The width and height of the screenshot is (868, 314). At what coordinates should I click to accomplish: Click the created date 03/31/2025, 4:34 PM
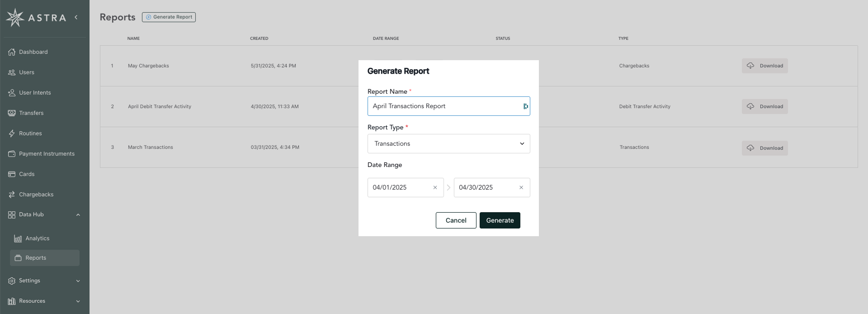click(275, 147)
